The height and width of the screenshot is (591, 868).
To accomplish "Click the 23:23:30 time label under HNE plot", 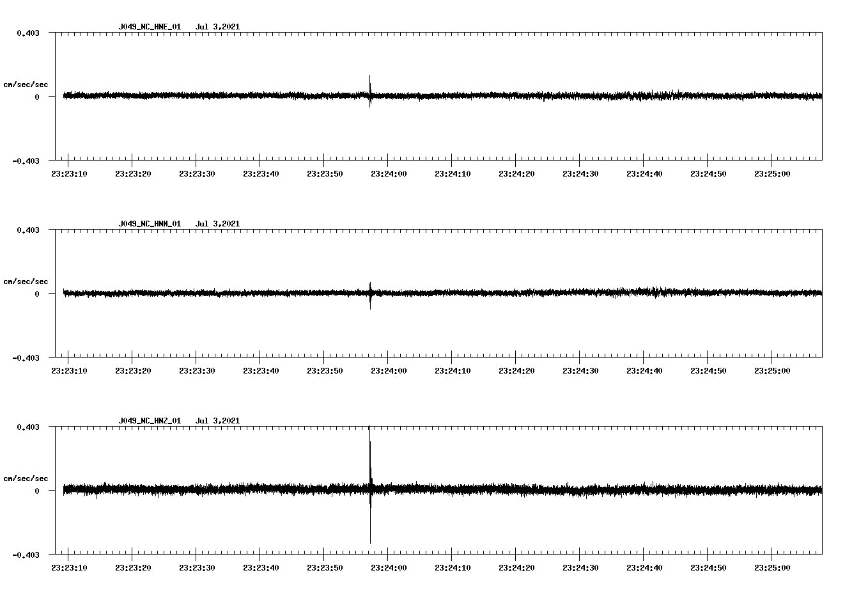I will [197, 174].
